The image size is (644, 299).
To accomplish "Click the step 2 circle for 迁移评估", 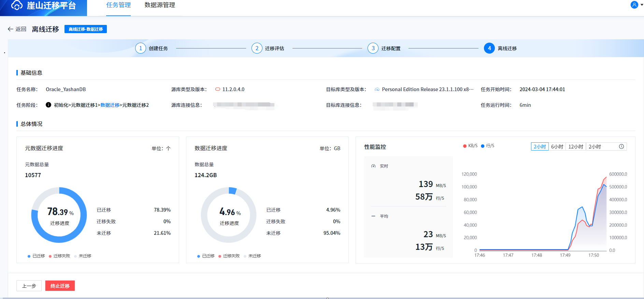I will [x=257, y=48].
